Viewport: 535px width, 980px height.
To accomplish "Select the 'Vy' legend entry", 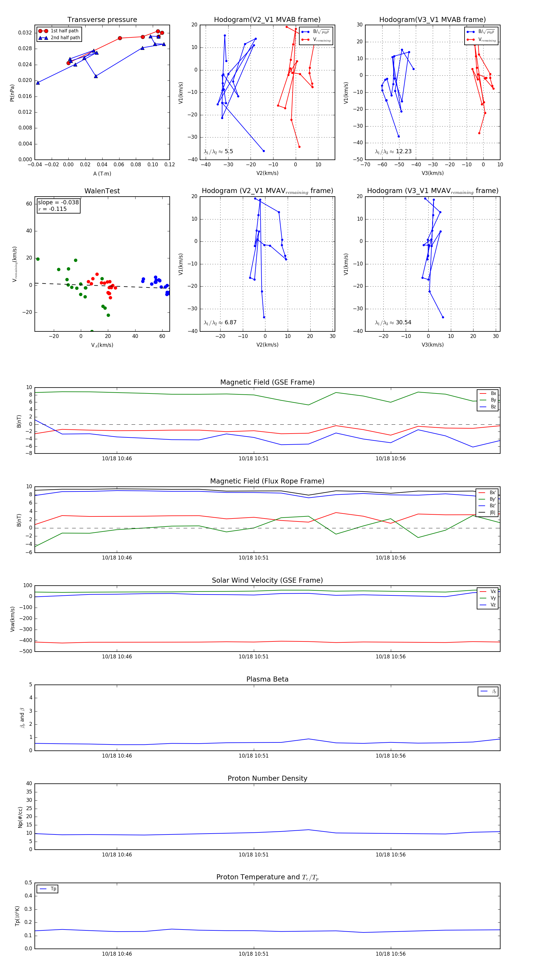I will coord(488,598).
